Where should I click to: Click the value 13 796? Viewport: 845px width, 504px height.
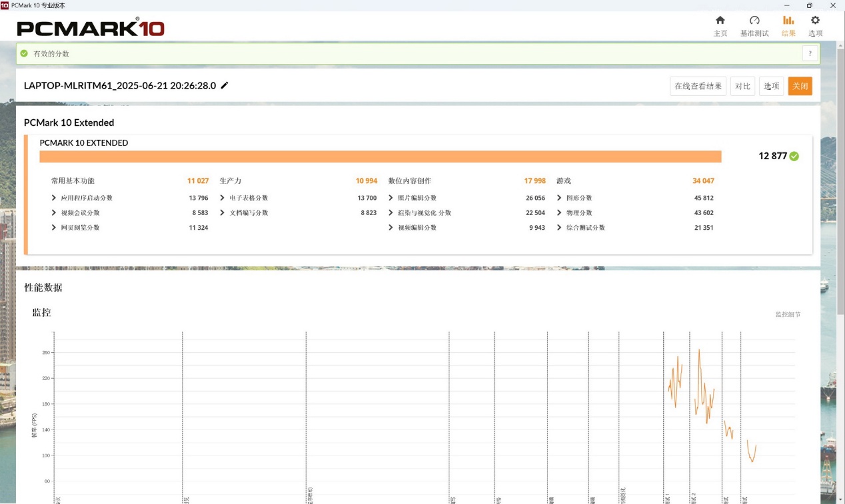click(x=199, y=198)
